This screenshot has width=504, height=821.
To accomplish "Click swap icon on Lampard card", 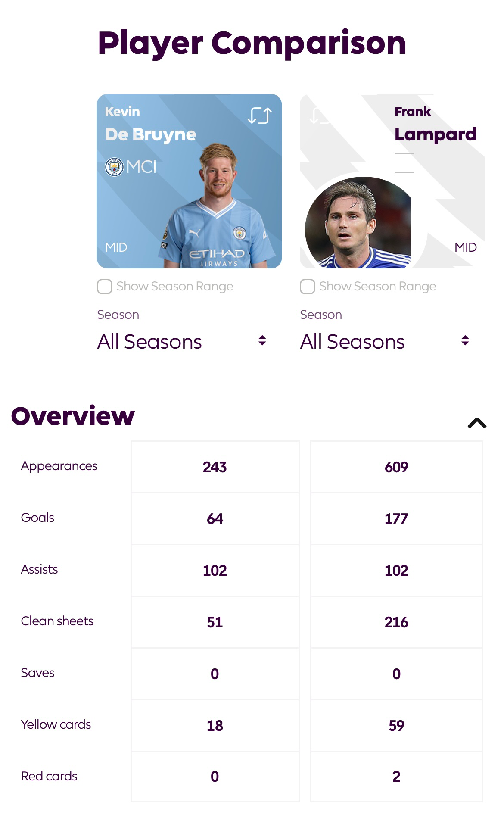I will (x=319, y=116).
